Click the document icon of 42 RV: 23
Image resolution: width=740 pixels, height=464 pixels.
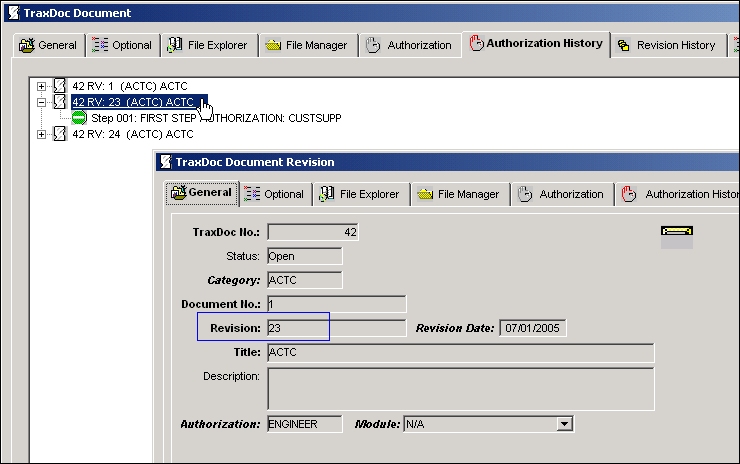point(60,102)
